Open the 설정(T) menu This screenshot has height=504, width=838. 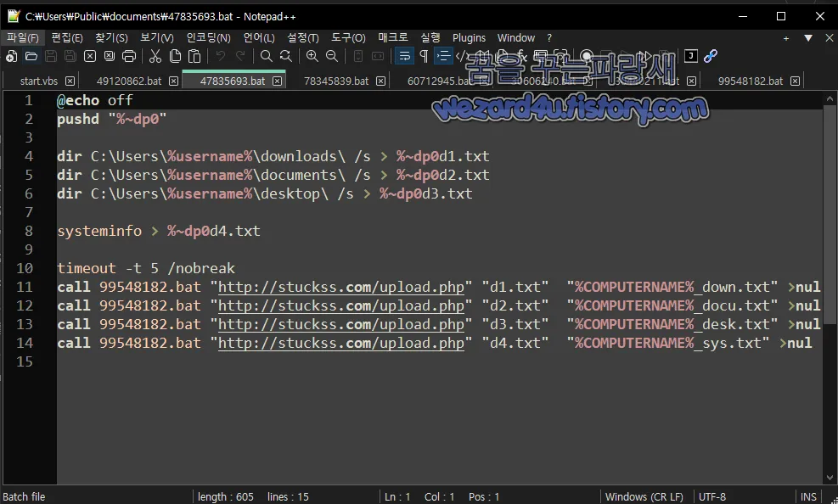[x=302, y=38]
